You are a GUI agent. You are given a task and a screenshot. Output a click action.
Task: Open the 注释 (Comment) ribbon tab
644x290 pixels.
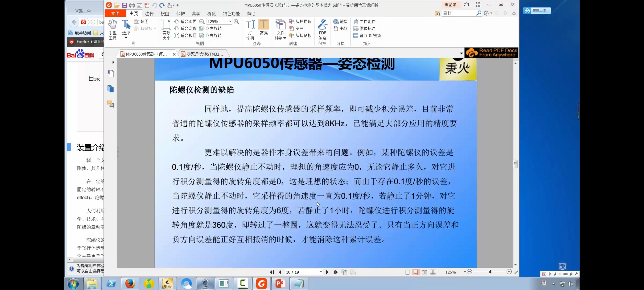point(149,13)
